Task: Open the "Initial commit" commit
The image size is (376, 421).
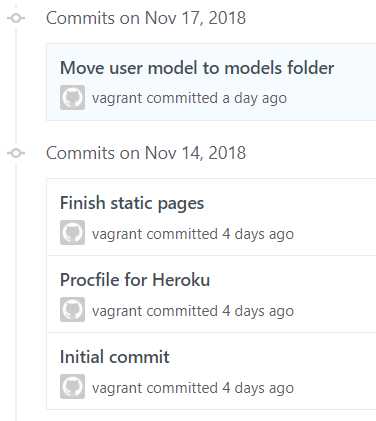Action: click(x=115, y=357)
